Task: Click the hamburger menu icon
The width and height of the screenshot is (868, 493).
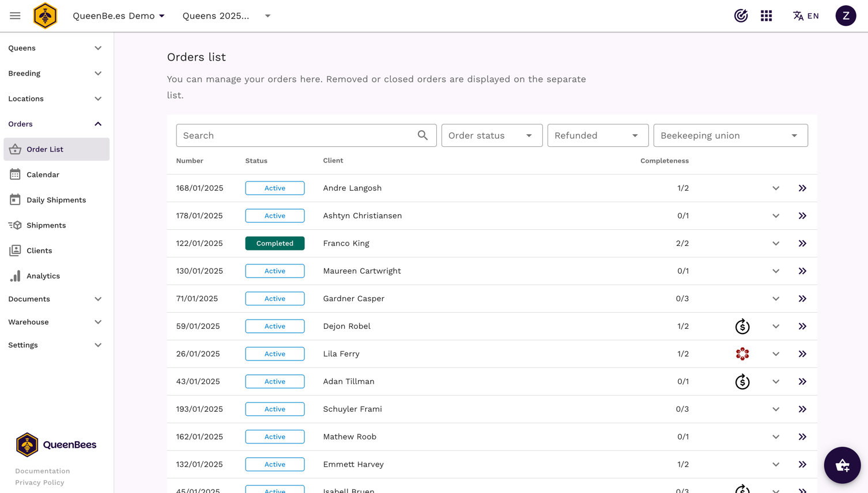Action: [x=15, y=16]
